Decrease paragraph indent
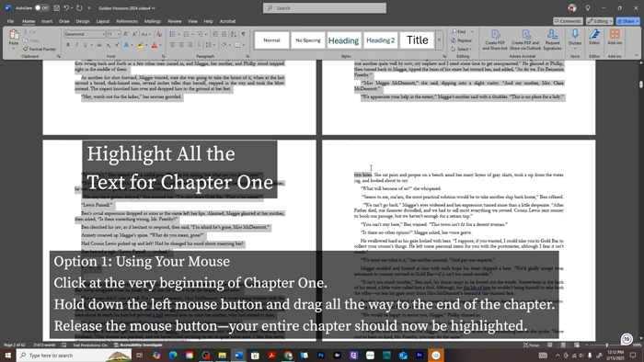 point(214,34)
